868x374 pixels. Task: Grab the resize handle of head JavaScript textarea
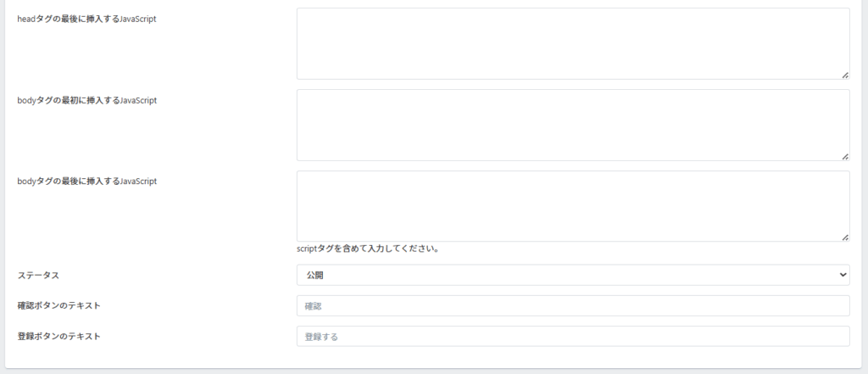[845, 75]
